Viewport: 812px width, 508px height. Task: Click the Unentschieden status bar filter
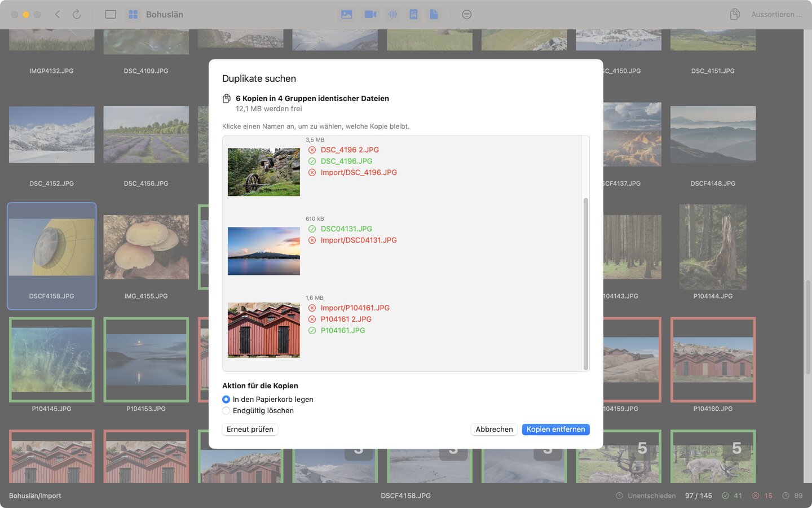point(646,496)
